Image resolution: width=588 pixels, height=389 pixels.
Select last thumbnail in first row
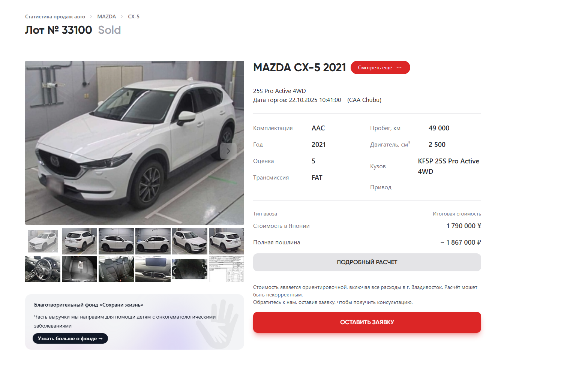(x=226, y=241)
